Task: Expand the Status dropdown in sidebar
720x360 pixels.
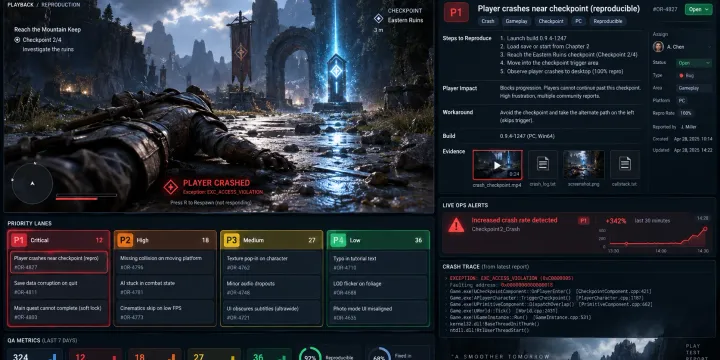Action: coord(694,63)
